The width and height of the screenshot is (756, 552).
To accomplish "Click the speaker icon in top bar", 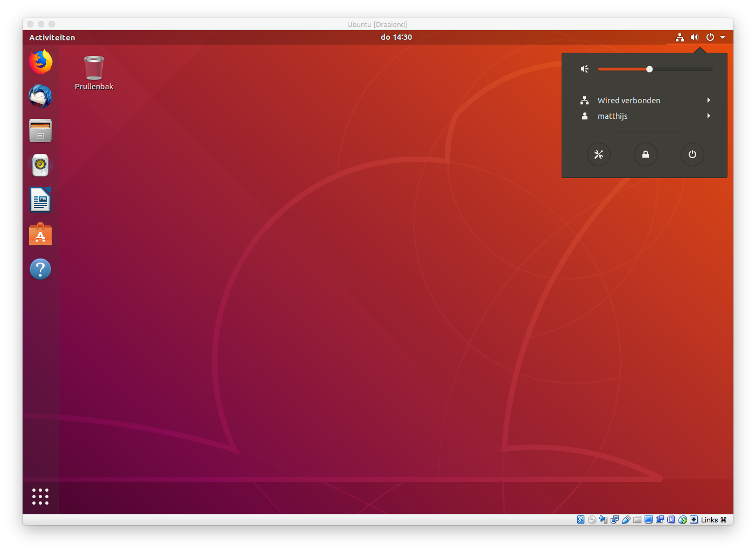I will (695, 37).
